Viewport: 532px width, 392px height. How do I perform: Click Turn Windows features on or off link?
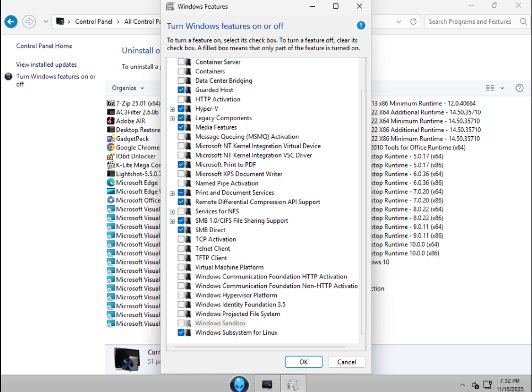56,80
